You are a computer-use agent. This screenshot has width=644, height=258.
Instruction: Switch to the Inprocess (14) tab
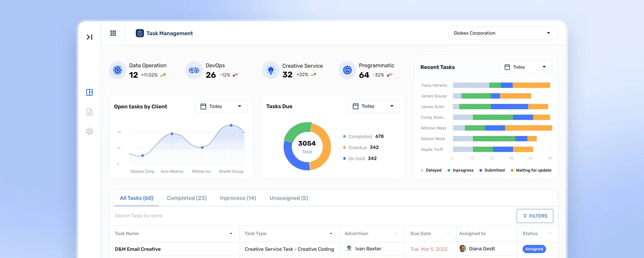pos(238,198)
